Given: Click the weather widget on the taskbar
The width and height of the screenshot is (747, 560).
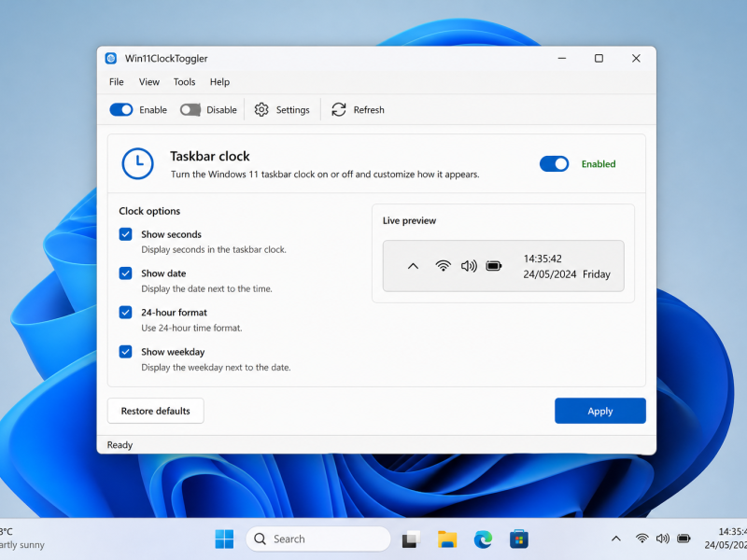Looking at the screenshot, I should coord(21,539).
